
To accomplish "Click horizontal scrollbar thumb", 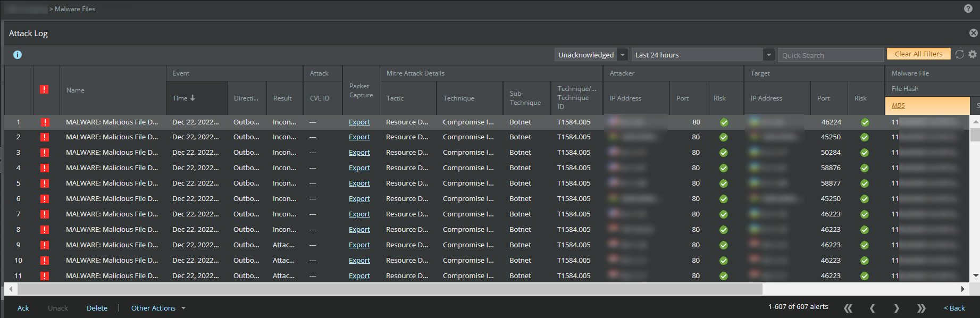I will [390, 289].
